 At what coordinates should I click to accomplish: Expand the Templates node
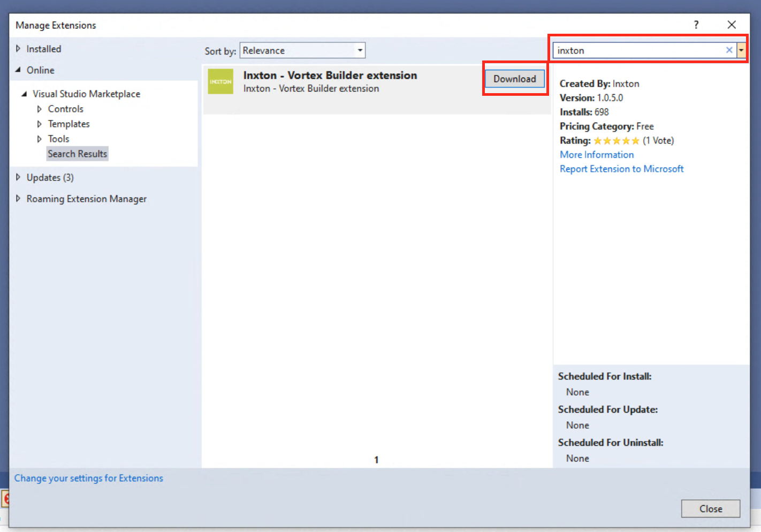39,124
